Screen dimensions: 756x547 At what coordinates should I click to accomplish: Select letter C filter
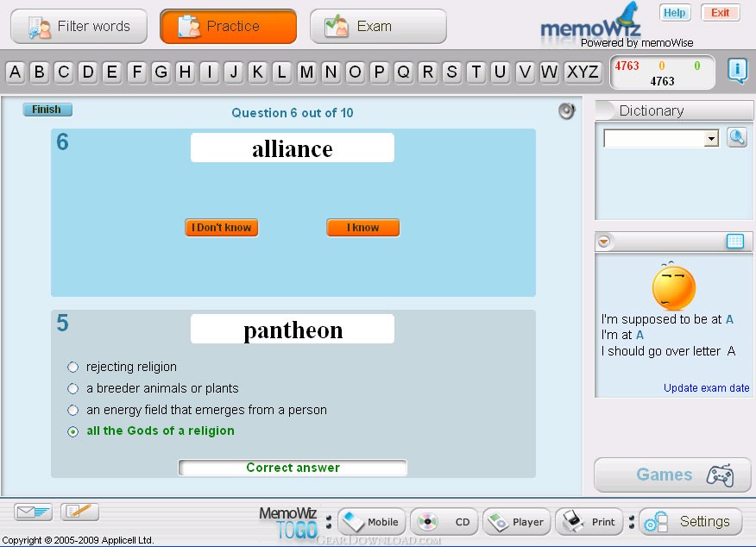coord(64,72)
